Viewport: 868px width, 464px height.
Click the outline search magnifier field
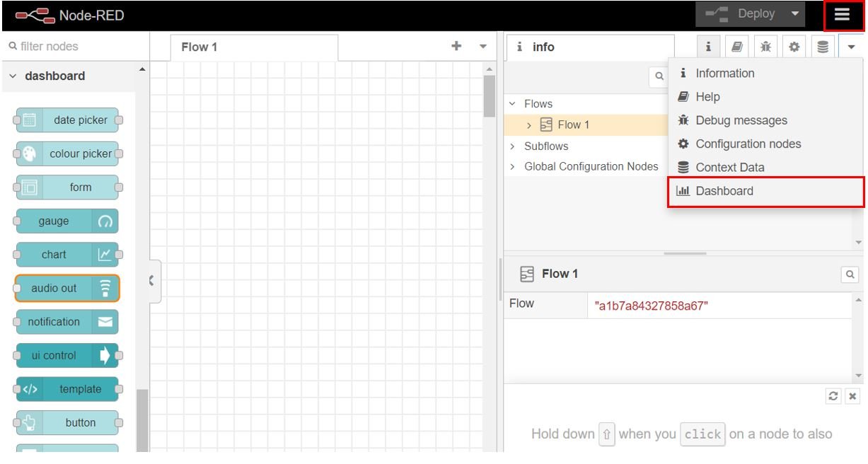point(659,78)
